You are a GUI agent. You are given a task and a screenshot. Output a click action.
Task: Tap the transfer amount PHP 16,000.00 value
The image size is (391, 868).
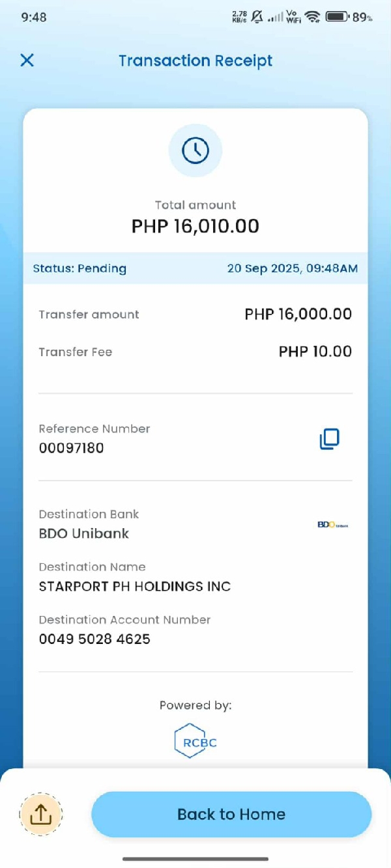298,314
